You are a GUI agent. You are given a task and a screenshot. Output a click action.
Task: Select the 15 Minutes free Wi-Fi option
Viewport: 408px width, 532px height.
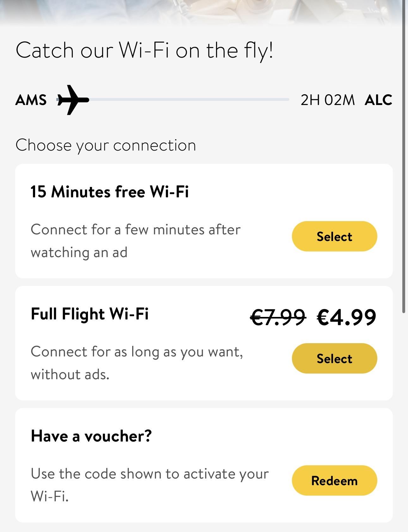(334, 236)
